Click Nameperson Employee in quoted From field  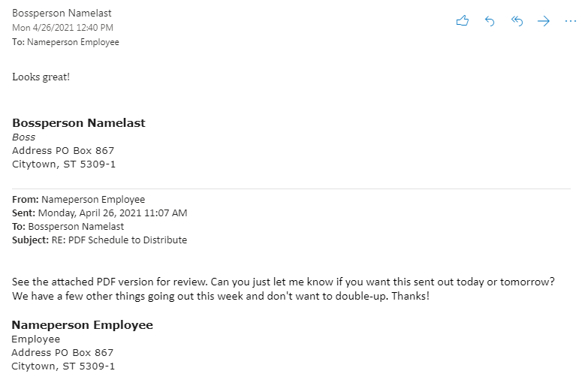[x=93, y=199]
